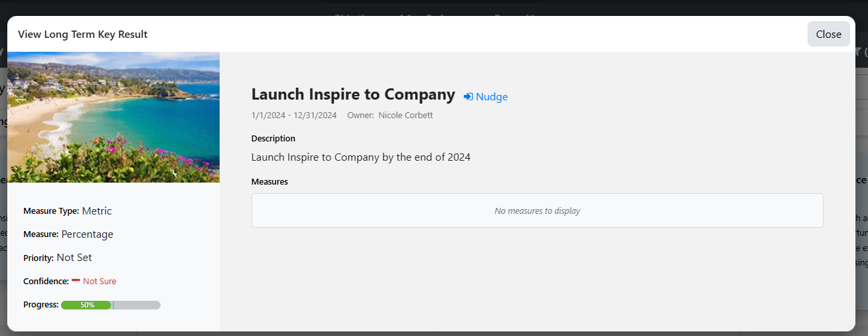Open the beach cover image
Viewport: 868px width, 336px height.
coord(113,117)
